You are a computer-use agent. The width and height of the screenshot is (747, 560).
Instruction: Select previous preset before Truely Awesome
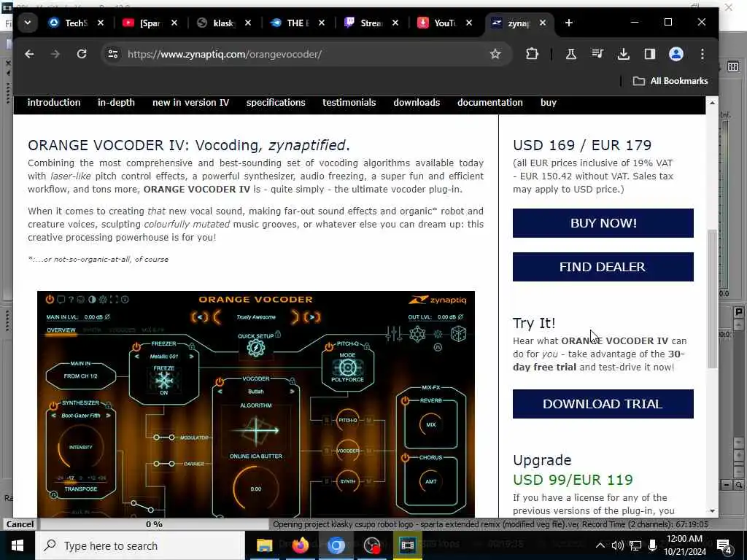coord(200,316)
